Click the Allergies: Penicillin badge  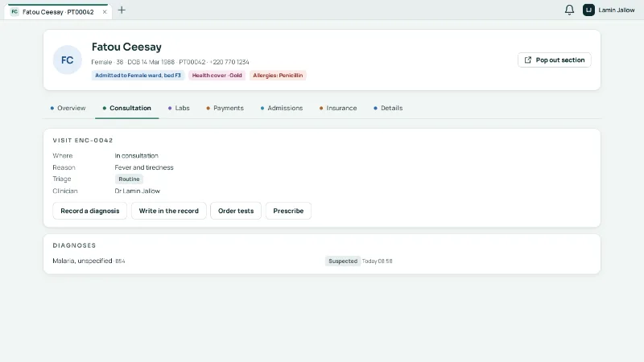coord(278,76)
